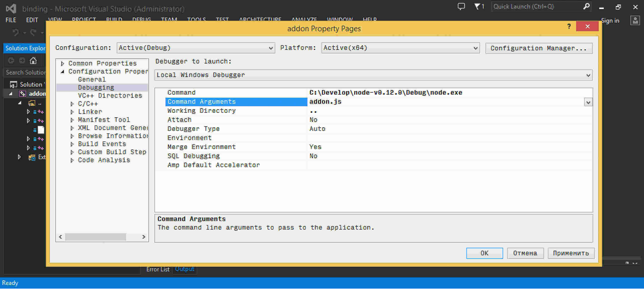Expand the Custom Build Step tree node
Image resolution: width=644 pixels, height=289 pixels.
[x=72, y=152]
